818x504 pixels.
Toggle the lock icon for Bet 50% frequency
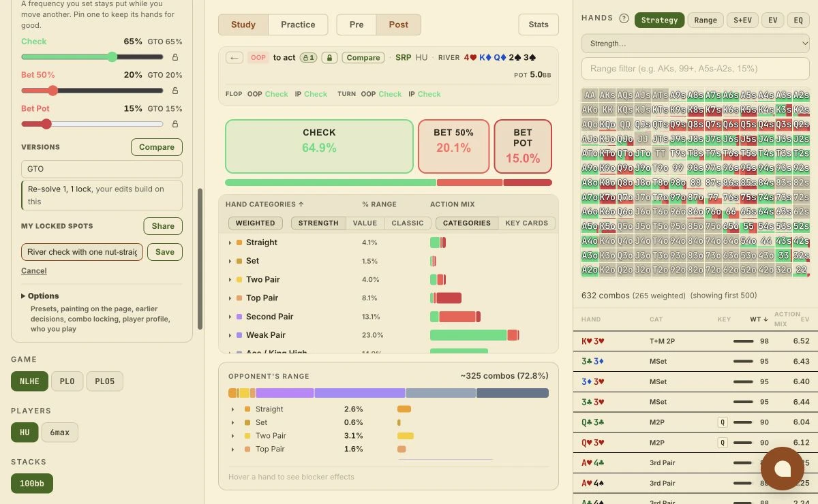[x=175, y=91]
